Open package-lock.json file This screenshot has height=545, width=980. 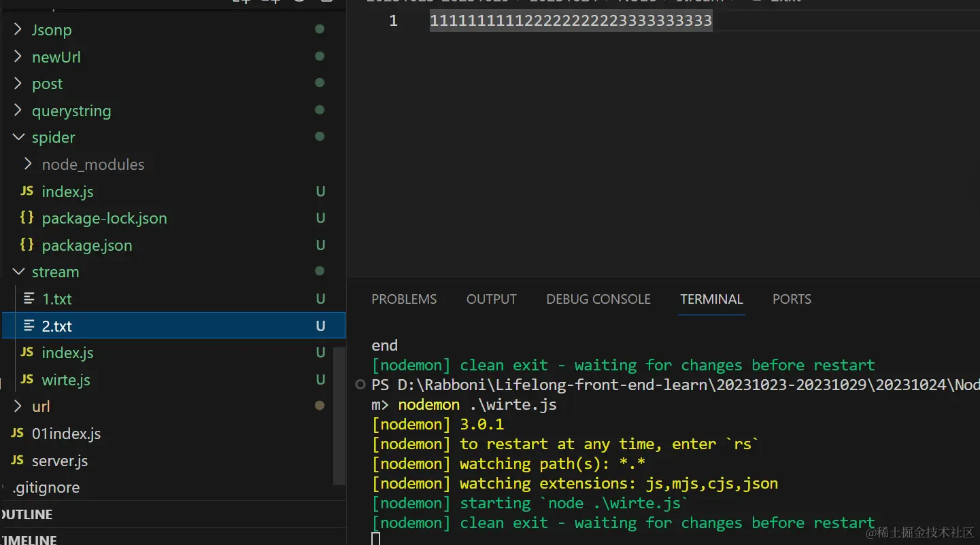104,218
